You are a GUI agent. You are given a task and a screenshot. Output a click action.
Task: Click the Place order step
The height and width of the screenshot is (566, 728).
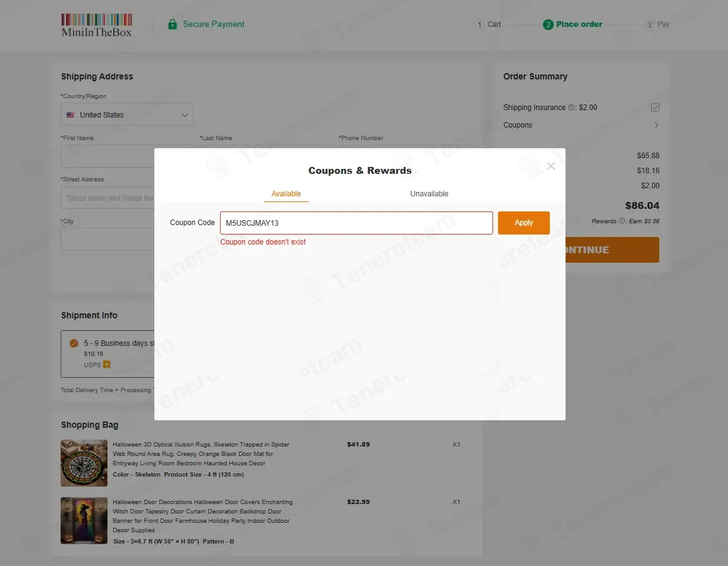click(572, 24)
